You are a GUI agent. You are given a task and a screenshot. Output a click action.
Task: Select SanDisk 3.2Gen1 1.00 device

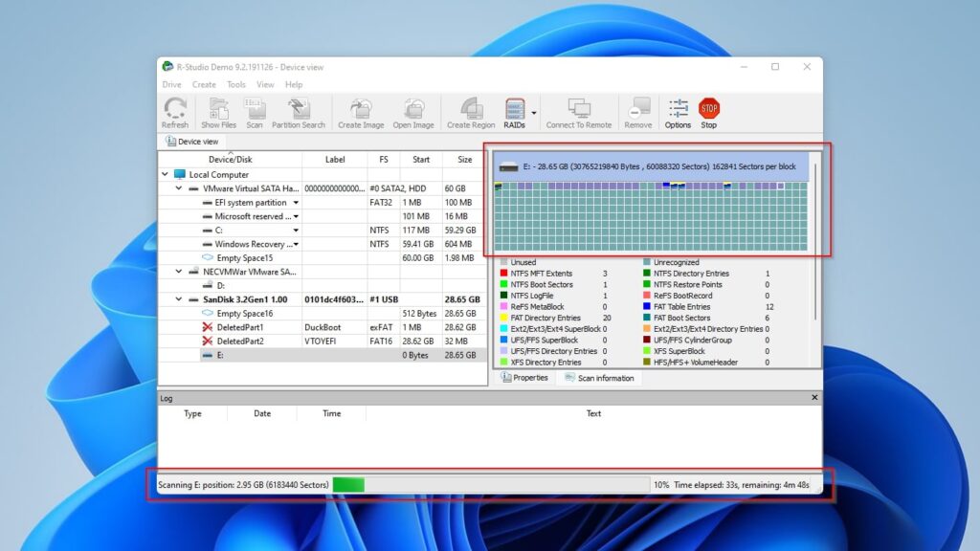[x=323, y=299]
